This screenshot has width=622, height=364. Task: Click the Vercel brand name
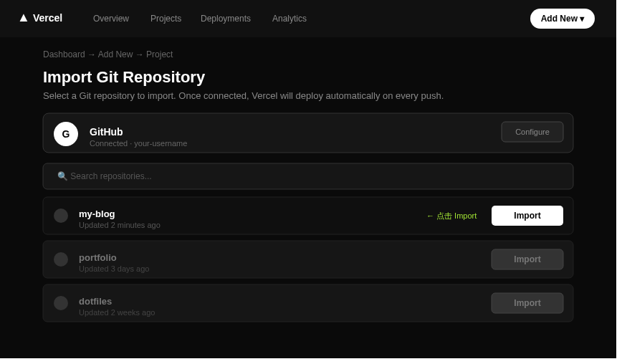point(47,18)
